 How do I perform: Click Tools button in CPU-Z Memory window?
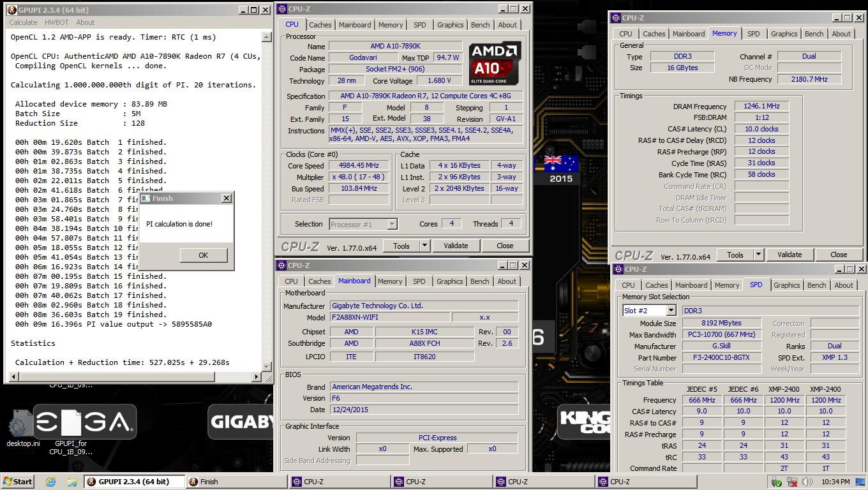point(735,255)
